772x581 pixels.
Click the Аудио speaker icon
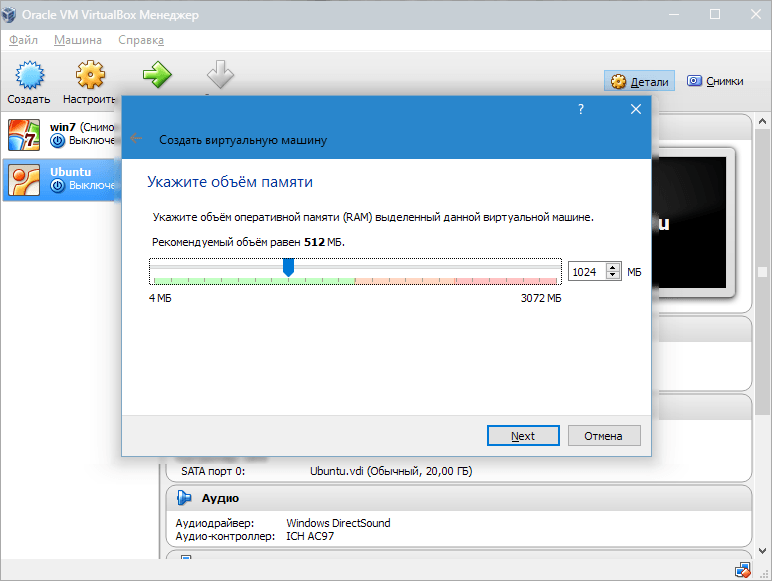(x=184, y=498)
